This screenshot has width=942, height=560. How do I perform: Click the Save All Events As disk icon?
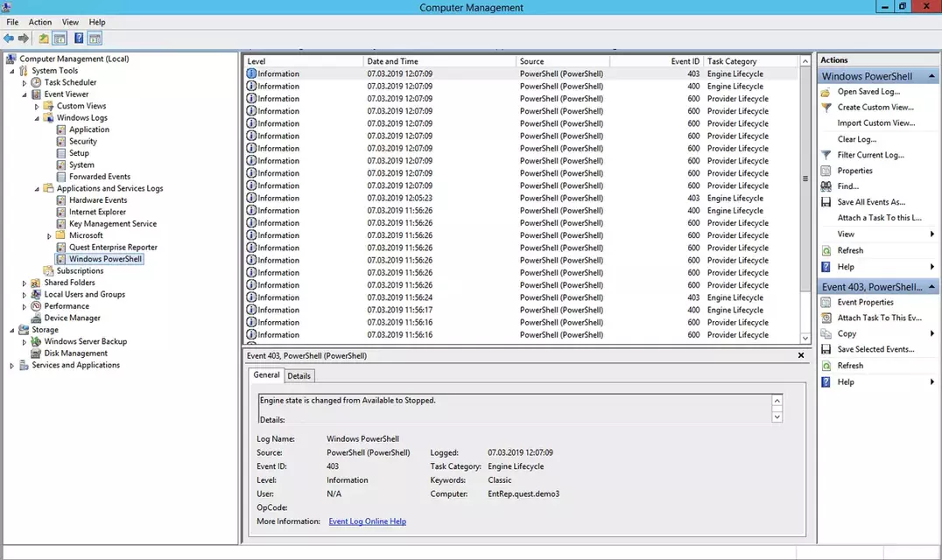[826, 202]
